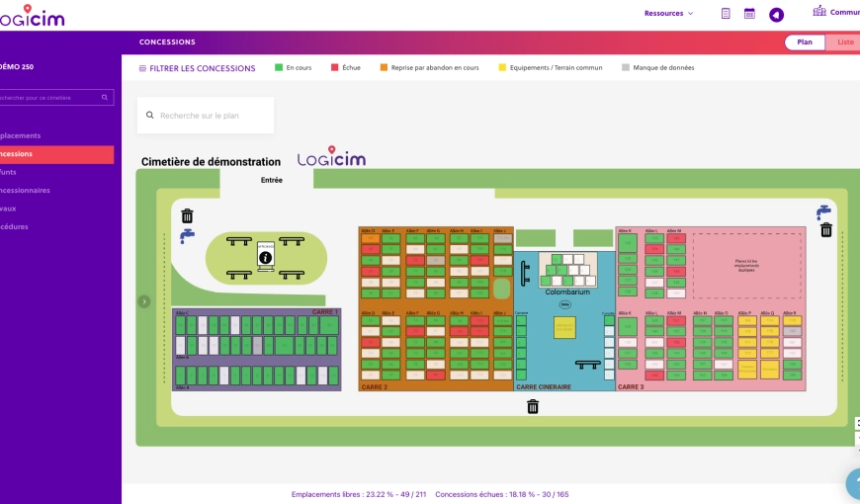Screen dimensions: 860x504
Task: Click the trash bin icon below Carré Cinéraire
Action: pos(533,406)
